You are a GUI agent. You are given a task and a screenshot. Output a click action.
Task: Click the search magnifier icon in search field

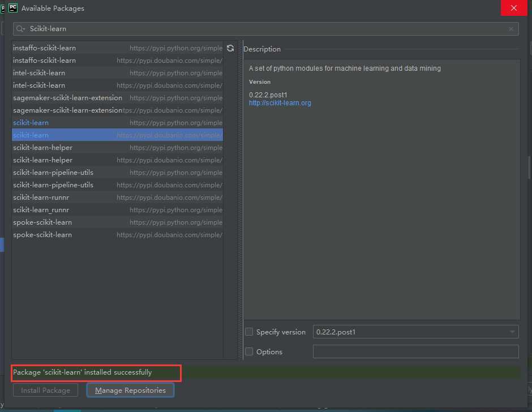tap(20, 29)
